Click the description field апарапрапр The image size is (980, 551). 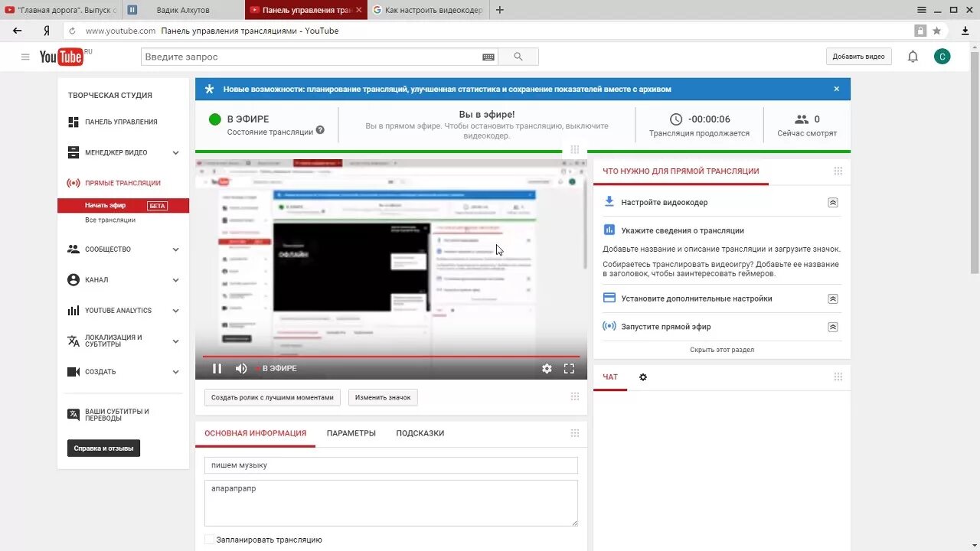click(391, 503)
